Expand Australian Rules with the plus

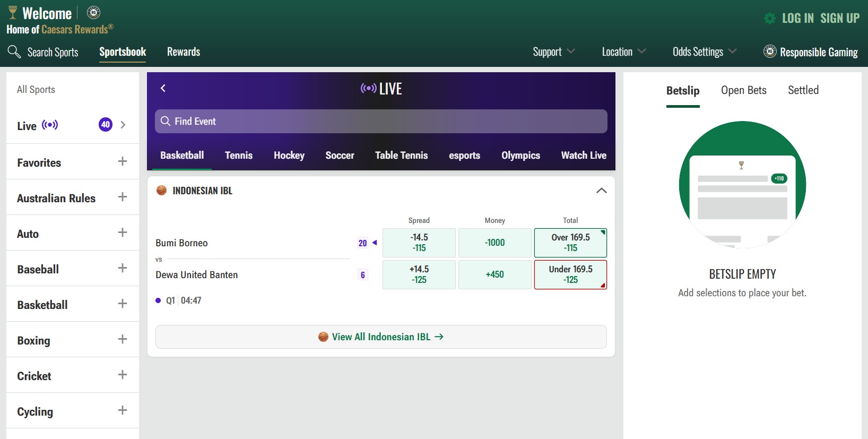[x=123, y=197]
